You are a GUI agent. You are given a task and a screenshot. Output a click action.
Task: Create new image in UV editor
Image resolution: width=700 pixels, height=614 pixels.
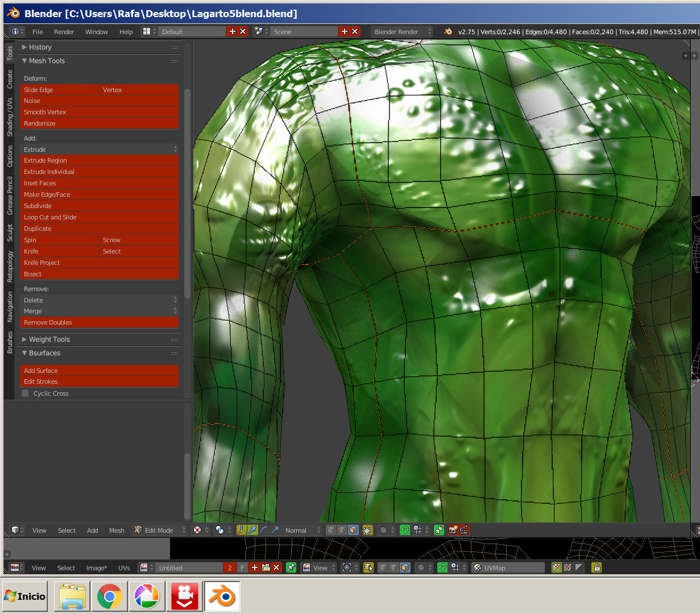tap(254, 567)
